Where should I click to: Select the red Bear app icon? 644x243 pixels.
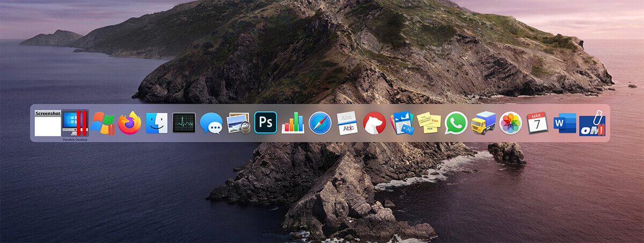[x=375, y=123]
